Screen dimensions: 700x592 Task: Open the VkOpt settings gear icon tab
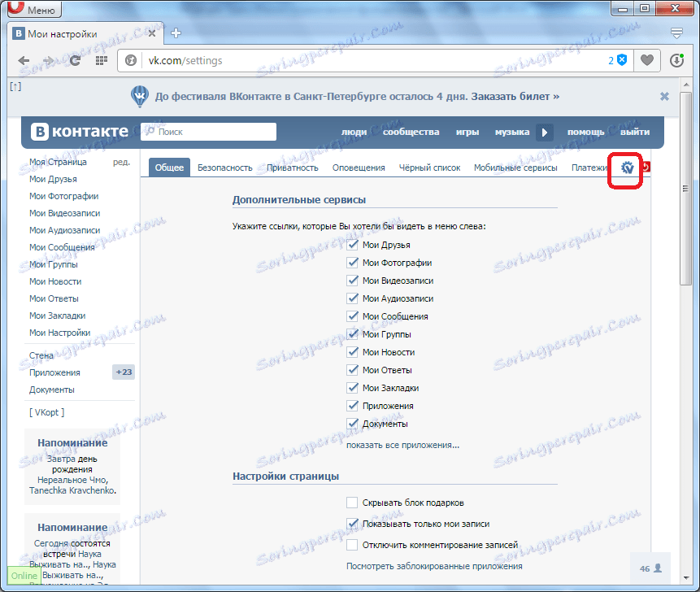point(627,168)
